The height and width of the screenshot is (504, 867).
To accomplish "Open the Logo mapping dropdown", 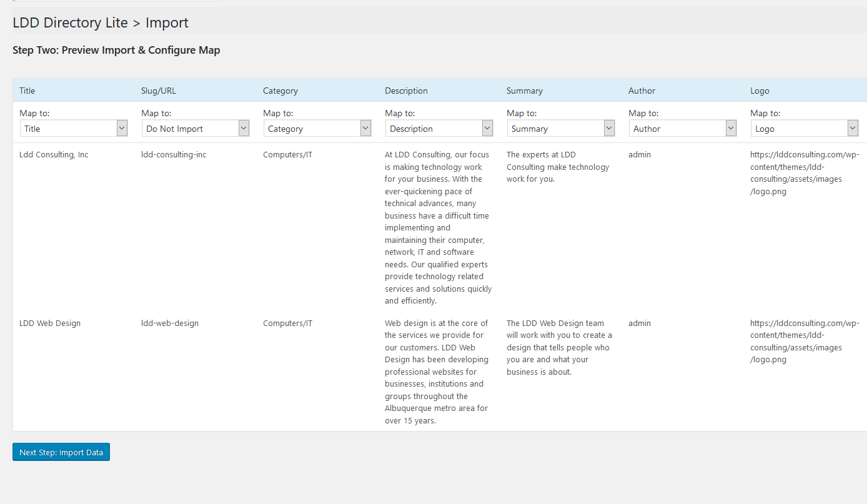I will click(x=805, y=128).
